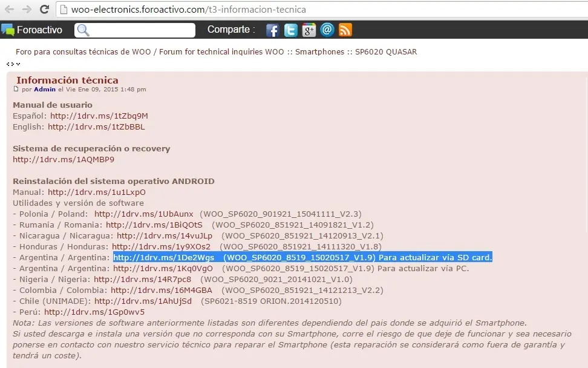Click the 'Manual de usuario' heading

click(x=53, y=105)
